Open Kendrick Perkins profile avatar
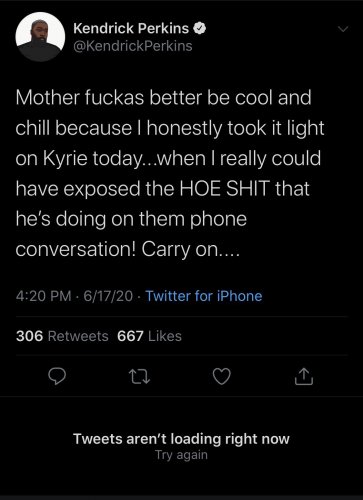The width and height of the screenshot is (363, 500). 40,37
